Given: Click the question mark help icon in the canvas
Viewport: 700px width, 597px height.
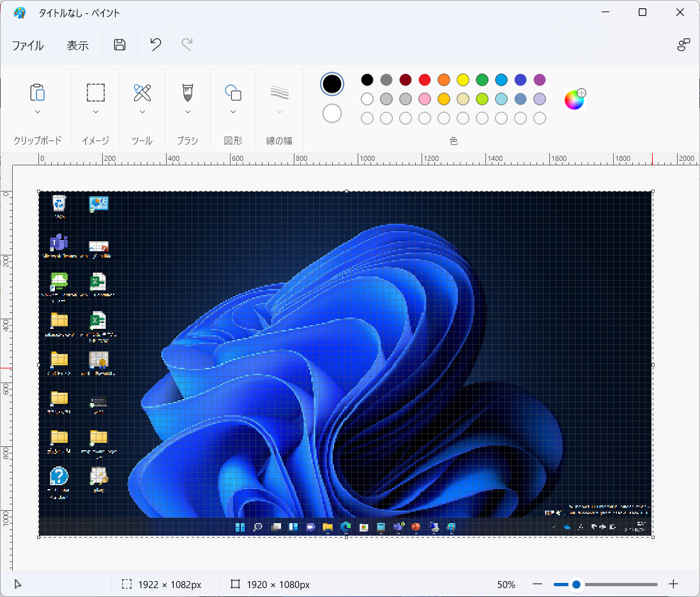Looking at the screenshot, I should click(59, 476).
